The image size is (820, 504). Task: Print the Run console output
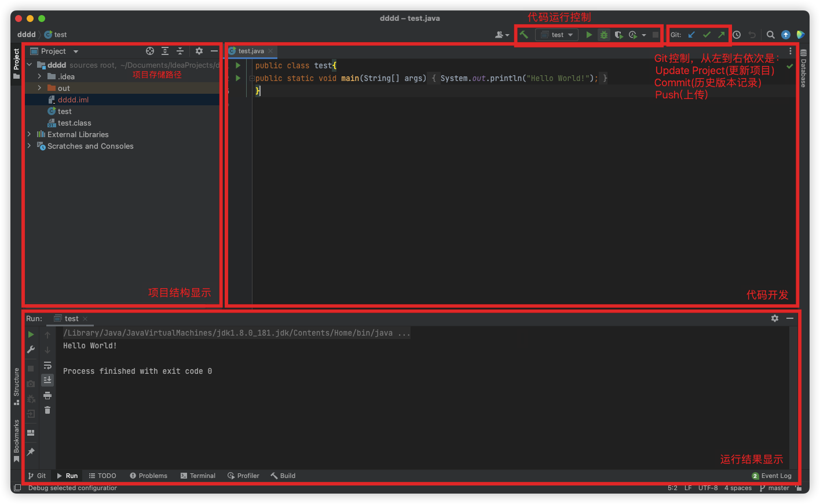[47, 395]
